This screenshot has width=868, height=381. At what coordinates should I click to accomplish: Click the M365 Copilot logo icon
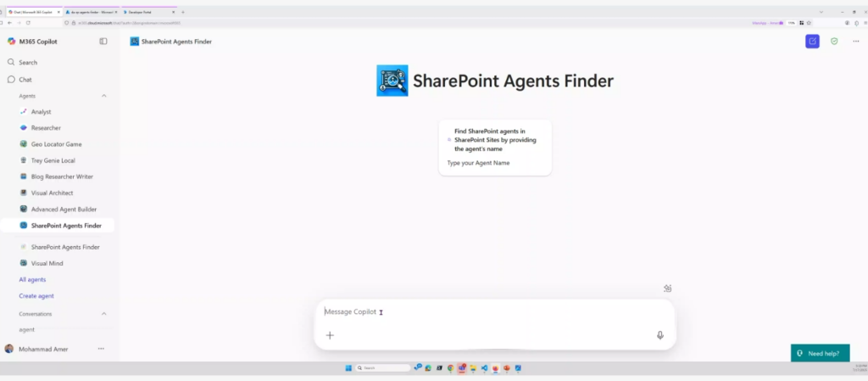[x=11, y=41]
